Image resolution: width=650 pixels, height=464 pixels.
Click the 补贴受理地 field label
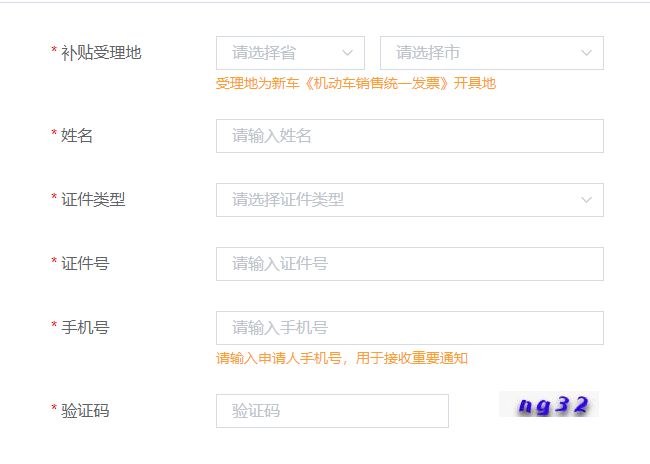tap(101, 53)
